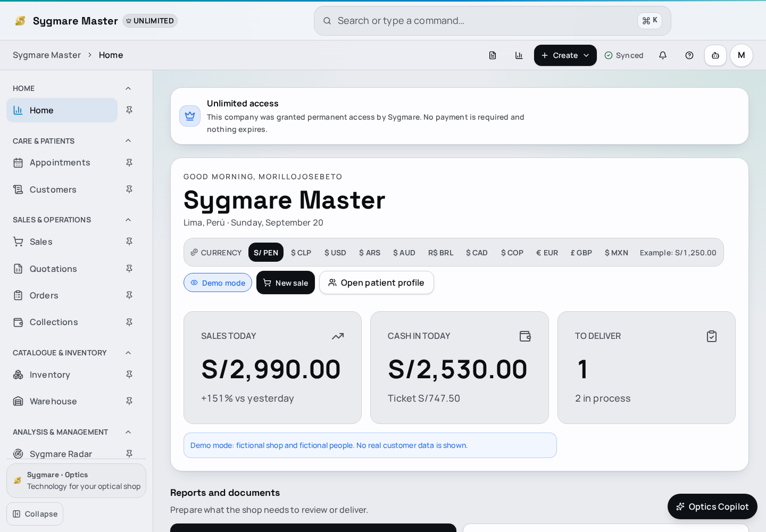Pin the Orders sidebar item

click(x=129, y=295)
